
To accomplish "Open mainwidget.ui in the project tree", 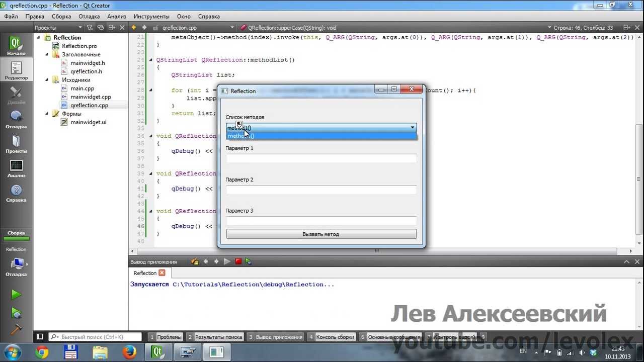I will 88,122.
